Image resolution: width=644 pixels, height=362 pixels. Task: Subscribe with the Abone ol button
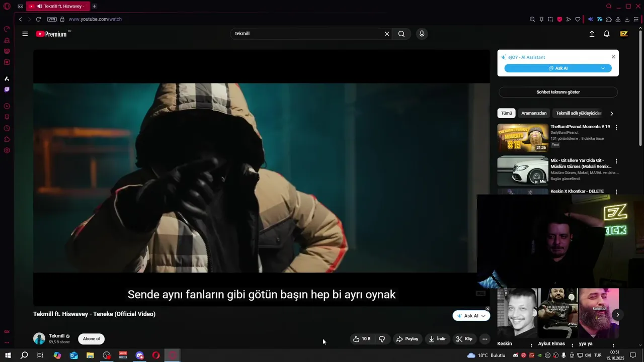(91, 339)
